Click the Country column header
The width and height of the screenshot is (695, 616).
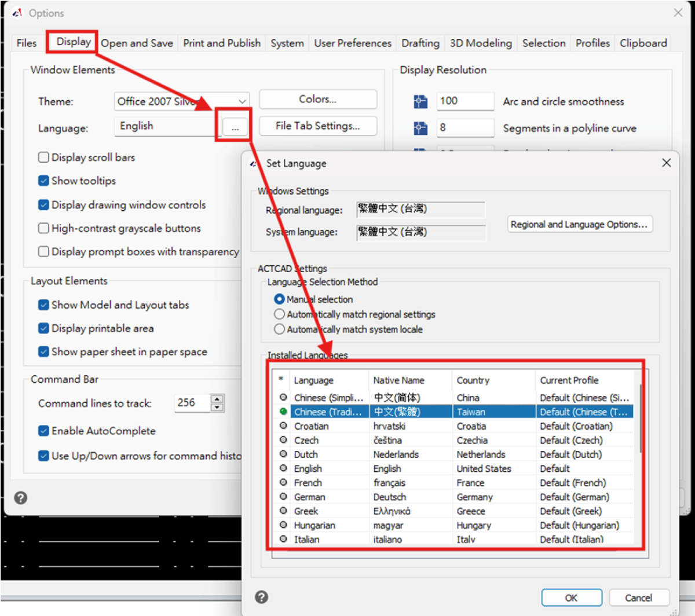click(x=493, y=380)
